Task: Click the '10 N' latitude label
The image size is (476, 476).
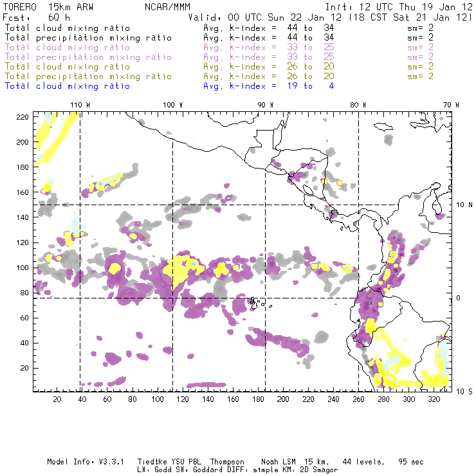Action: click(x=464, y=205)
